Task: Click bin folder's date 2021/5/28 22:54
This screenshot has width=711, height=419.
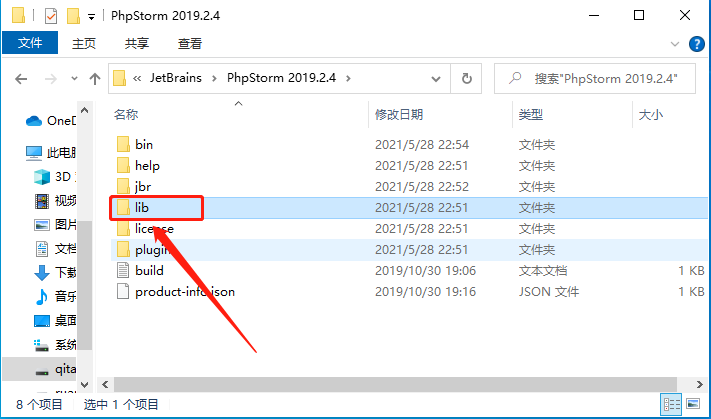Action: point(422,145)
